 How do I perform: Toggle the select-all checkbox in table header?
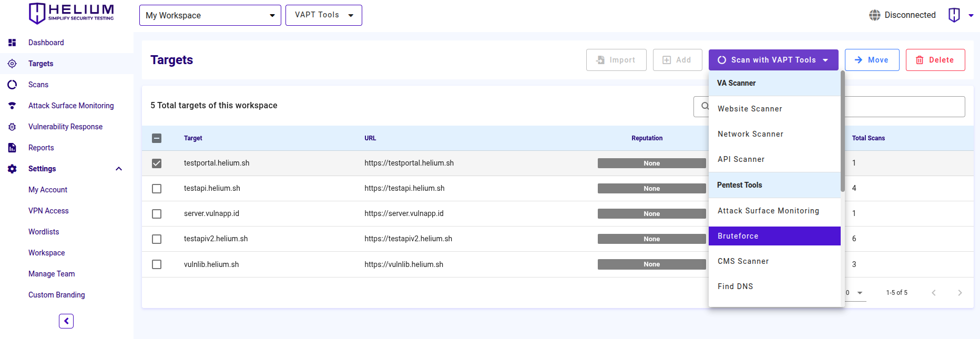coord(157,138)
